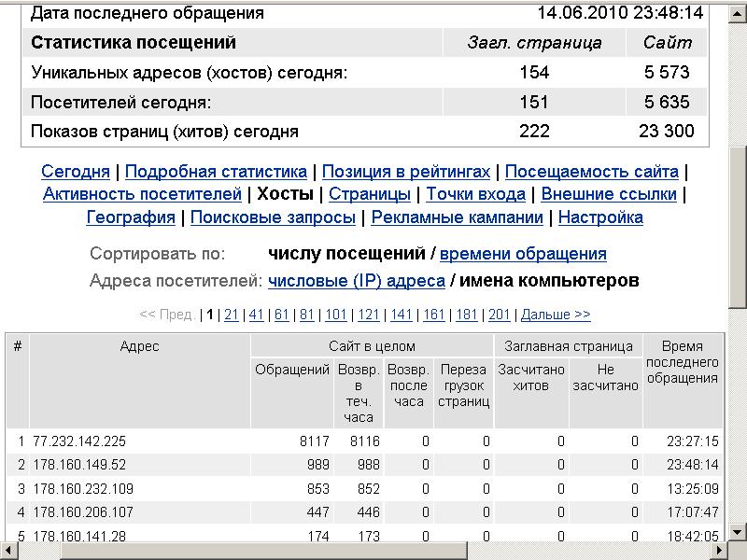Click the 8117 requests value

(x=315, y=441)
